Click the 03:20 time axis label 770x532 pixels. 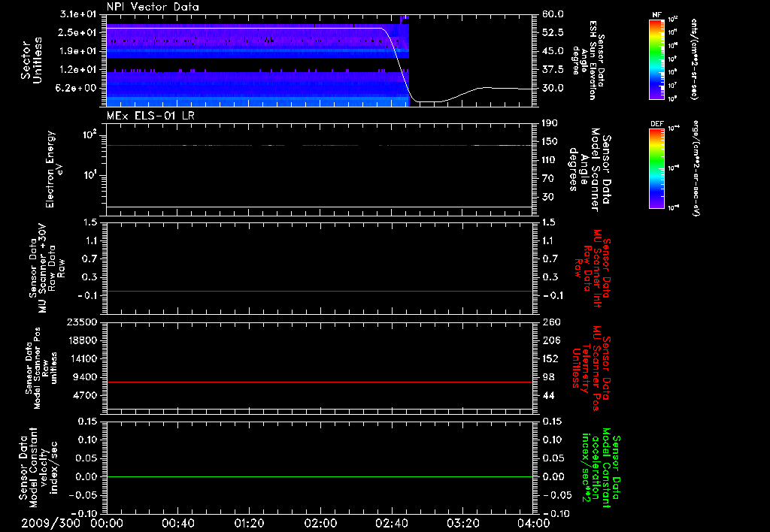pyautogui.click(x=462, y=523)
